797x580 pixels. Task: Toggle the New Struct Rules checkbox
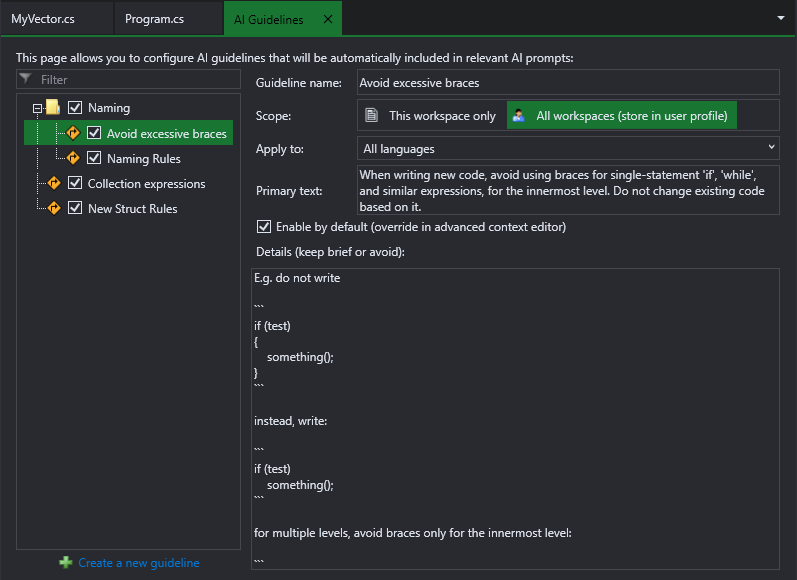point(75,207)
